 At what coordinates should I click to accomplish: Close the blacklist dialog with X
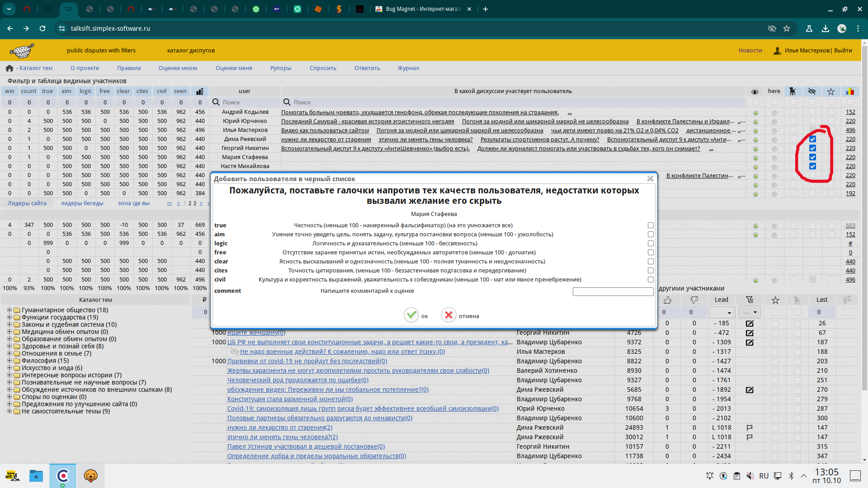650,178
